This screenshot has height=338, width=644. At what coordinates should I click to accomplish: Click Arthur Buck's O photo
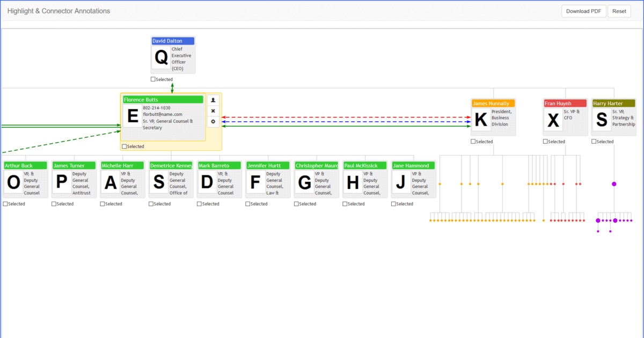(13, 182)
